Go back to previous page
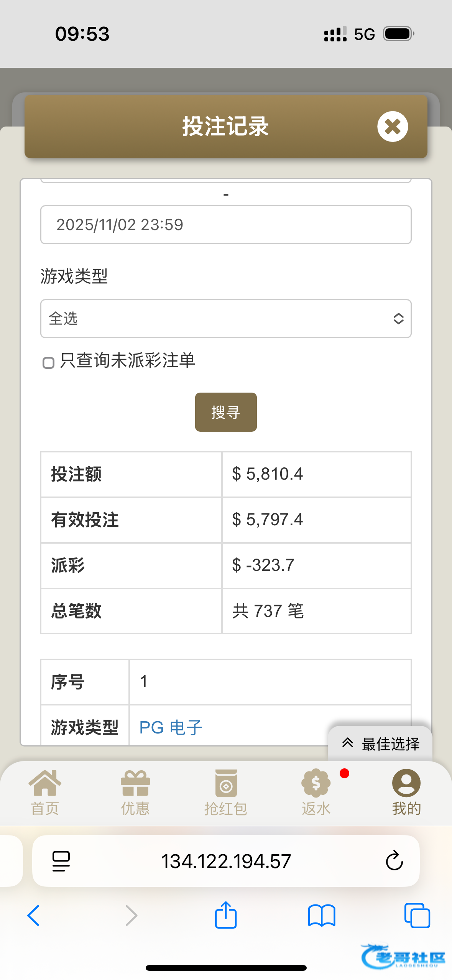The width and height of the screenshot is (452, 980). 34,915
